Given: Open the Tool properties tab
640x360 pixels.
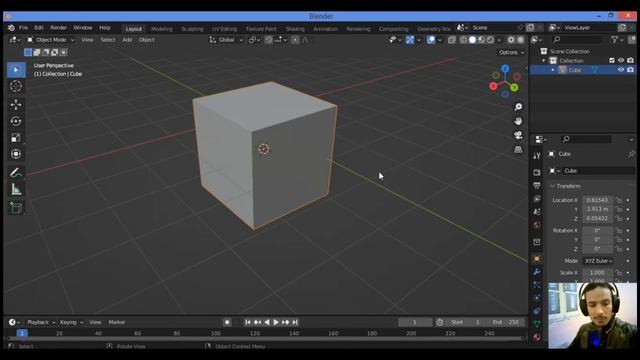Looking at the screenshot, I should (537, 156).
